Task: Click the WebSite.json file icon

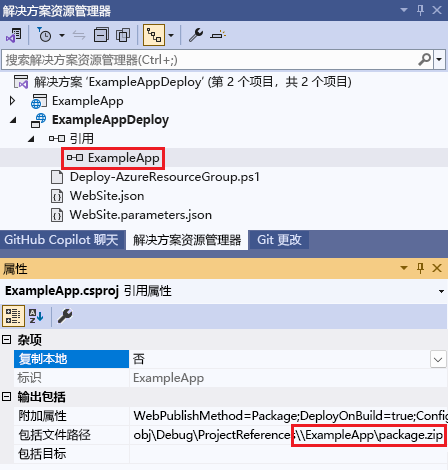Action: pos(57,196)
